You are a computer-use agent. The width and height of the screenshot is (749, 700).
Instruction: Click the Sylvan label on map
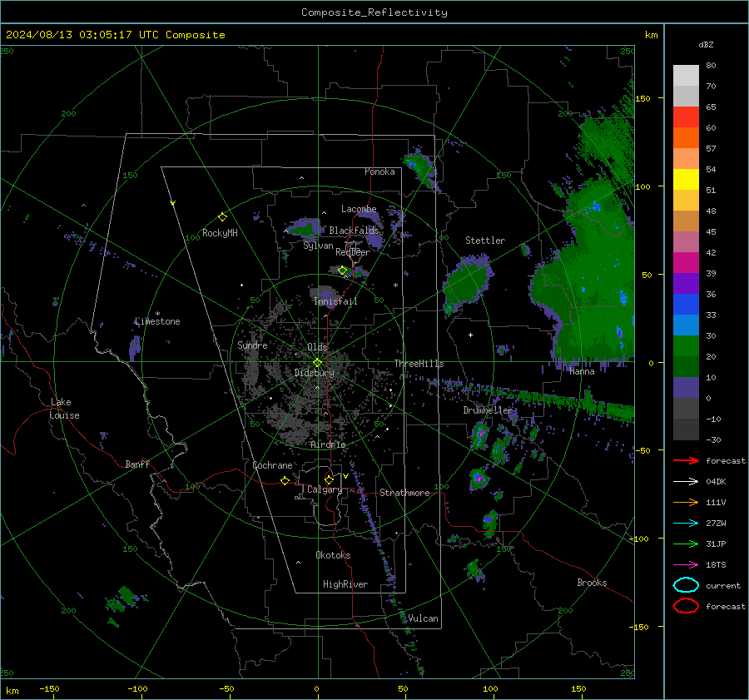[x=318, y=246]
